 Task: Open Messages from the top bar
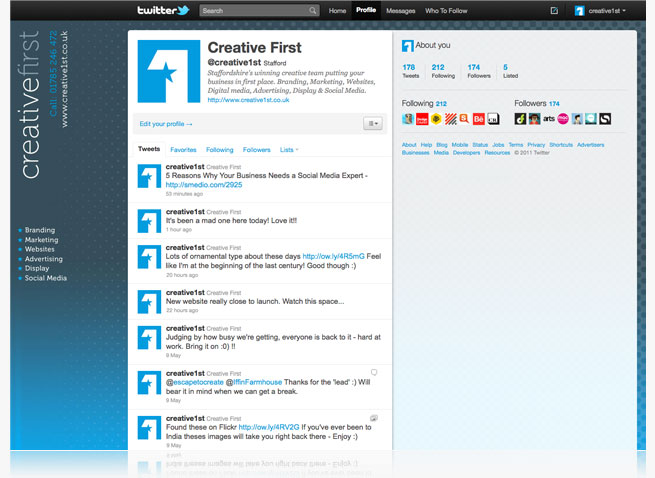(x=401, y=11)
